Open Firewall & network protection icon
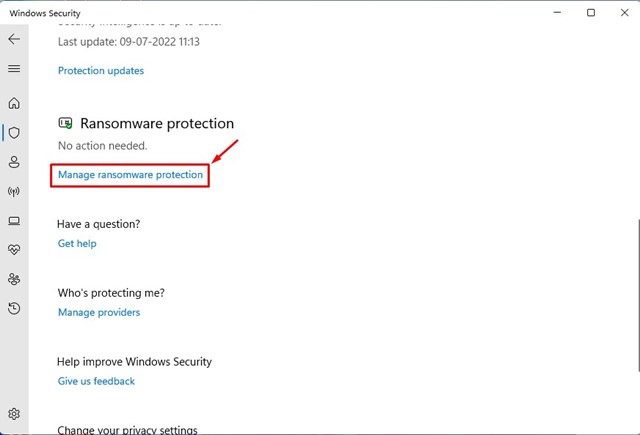This screenshot has height=435, width=640. (x=14, y=191)
